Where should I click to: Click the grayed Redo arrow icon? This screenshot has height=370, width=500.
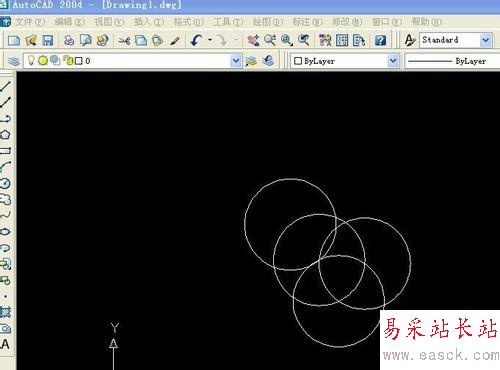(x=221, y=40)
